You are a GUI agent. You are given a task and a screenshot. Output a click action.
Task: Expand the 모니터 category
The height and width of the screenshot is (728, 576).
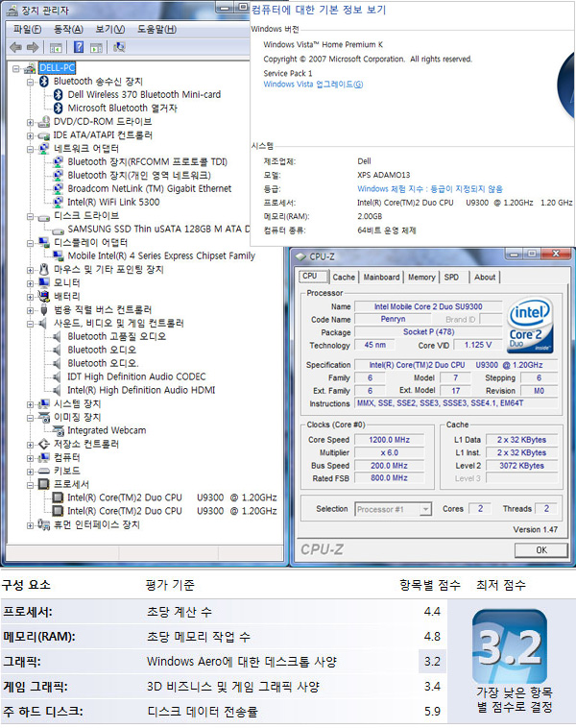point(30,283)
